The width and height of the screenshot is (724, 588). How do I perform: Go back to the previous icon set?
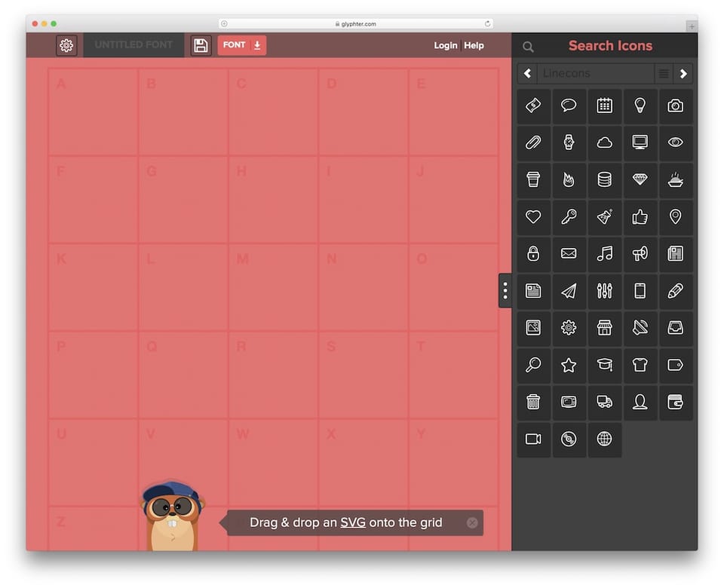[526, 73]
